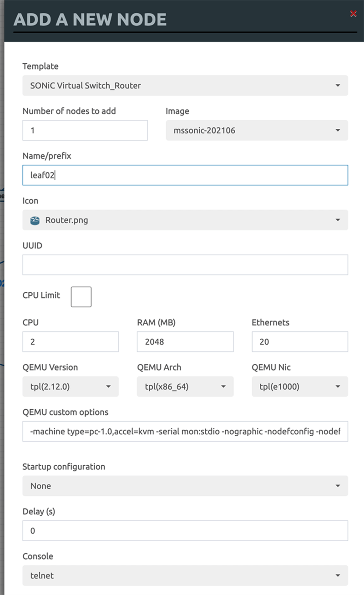Focus the Name/prefix field containing leaf02

[x=185, y=175]
